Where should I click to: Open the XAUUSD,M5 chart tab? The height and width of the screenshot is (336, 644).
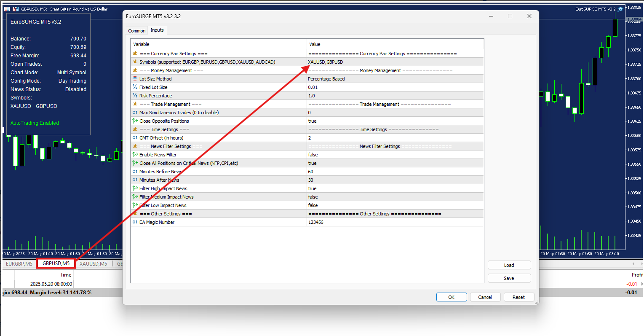click(x=94, y=264)
